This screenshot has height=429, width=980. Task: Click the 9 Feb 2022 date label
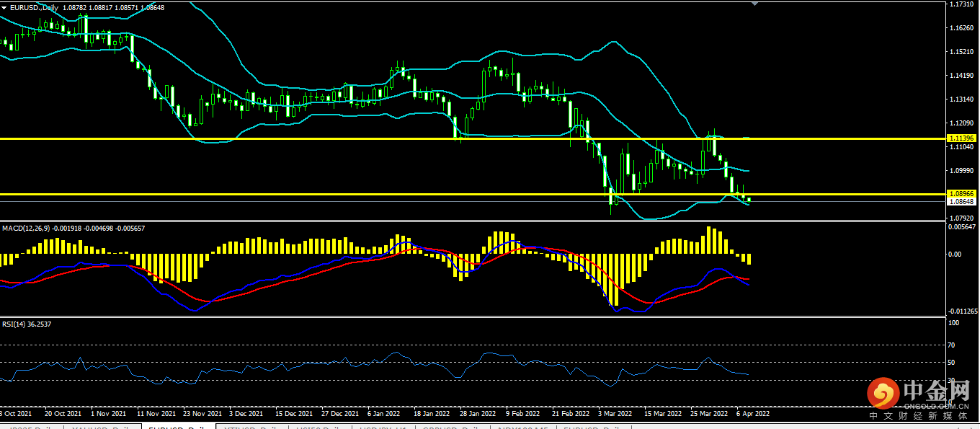(523, 414)
